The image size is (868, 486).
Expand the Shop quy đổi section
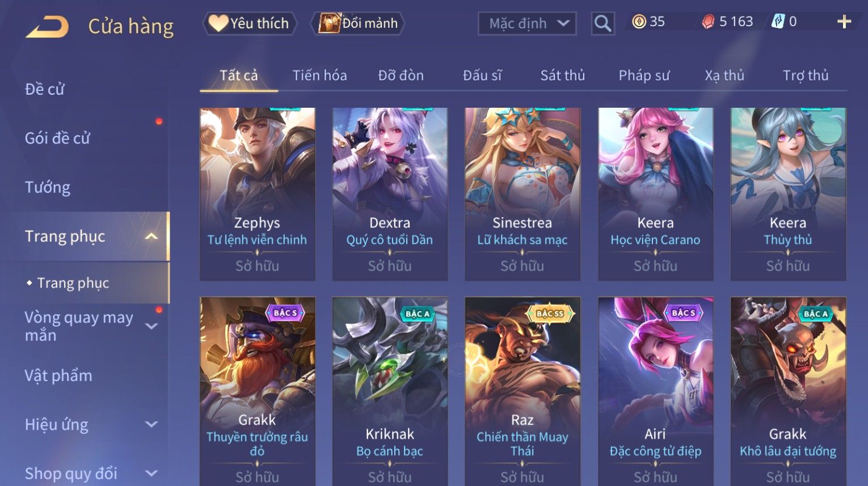tap(151, 473)
